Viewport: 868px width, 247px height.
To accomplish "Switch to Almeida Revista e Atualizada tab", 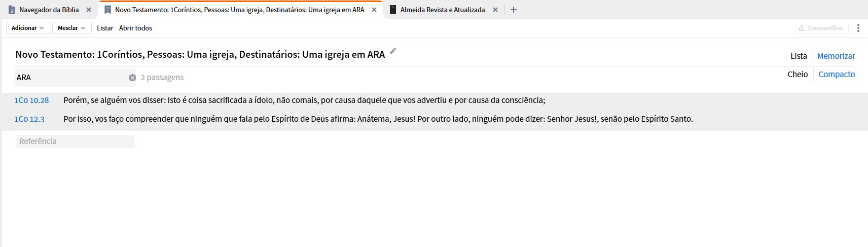I will [x=443, y=10].
